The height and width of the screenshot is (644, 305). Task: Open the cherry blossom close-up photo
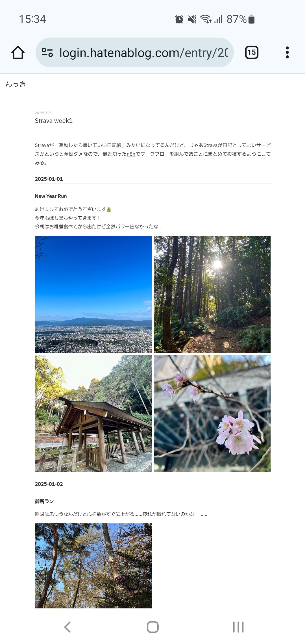pos(212,413)
